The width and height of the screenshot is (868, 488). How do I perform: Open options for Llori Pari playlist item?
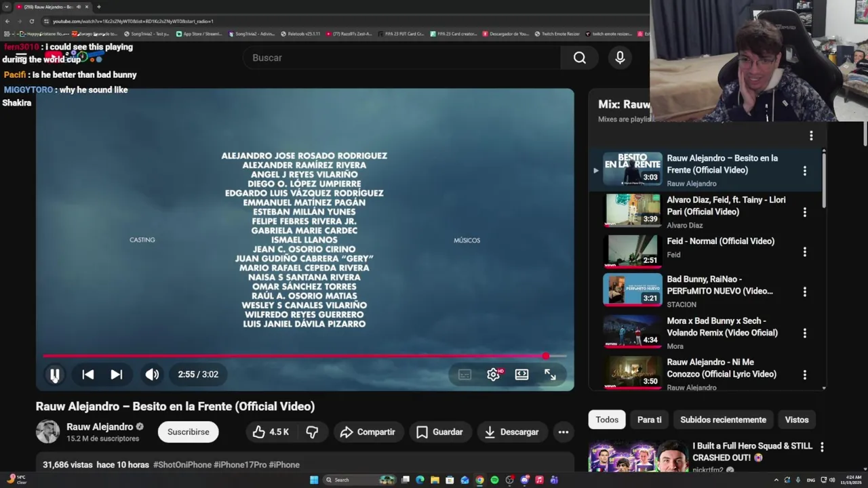pyautogui.click(x=805, y=212)
